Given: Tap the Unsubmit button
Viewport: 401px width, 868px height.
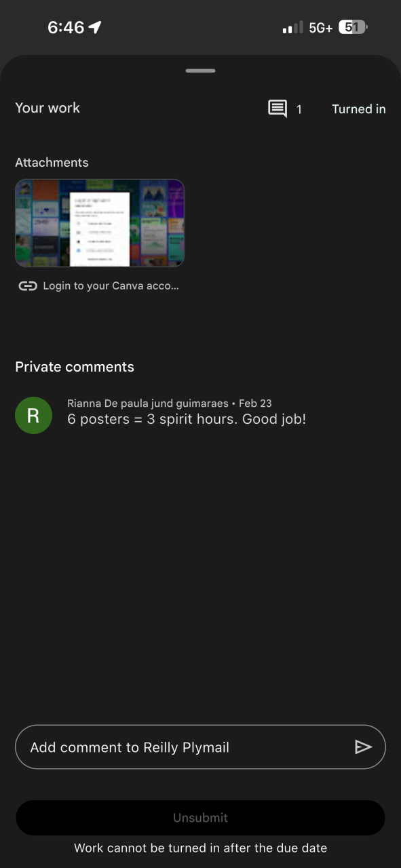Looking at the screenshot, I should [200, 818].
